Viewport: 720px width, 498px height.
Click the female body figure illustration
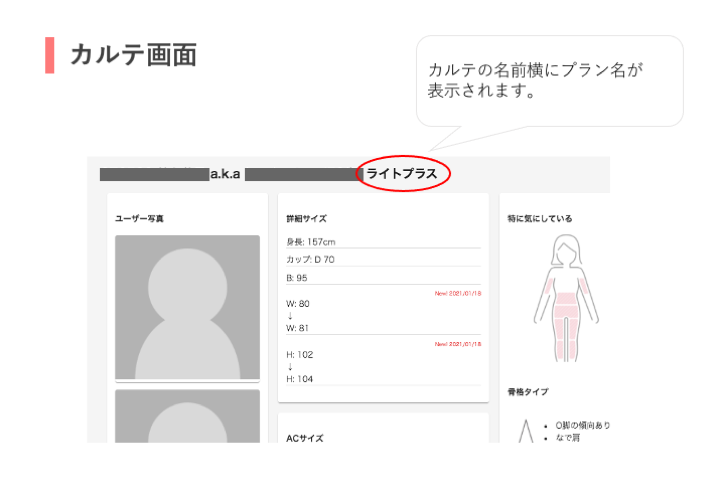[x=567, y=300]
